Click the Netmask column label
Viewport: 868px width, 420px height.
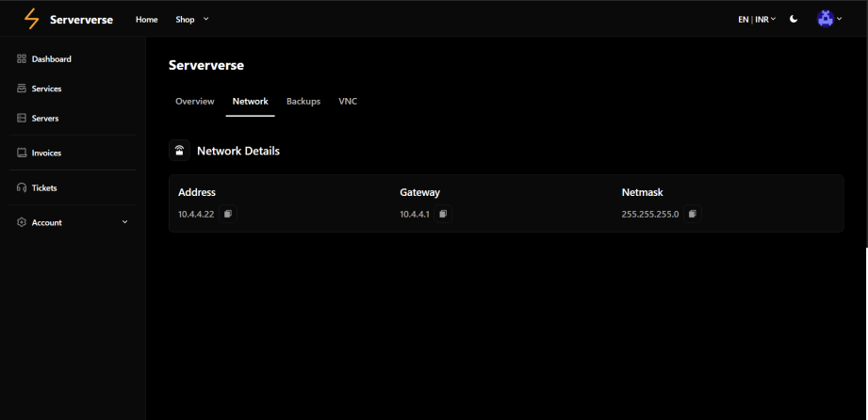[x=642, y=192]
